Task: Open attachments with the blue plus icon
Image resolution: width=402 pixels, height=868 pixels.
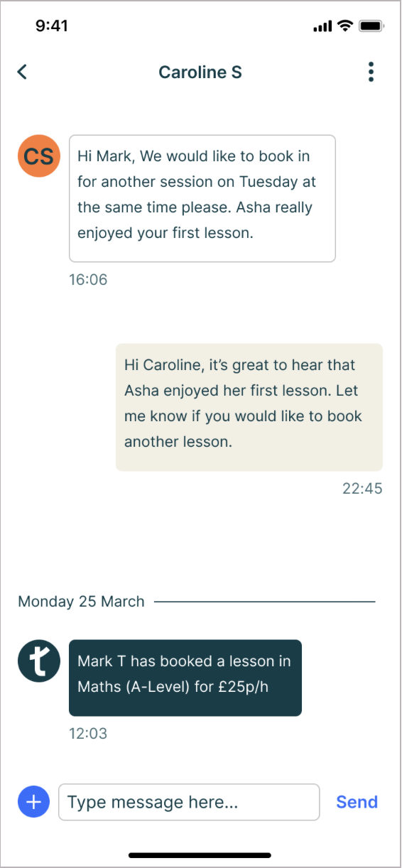Action: tap(33, 802)
